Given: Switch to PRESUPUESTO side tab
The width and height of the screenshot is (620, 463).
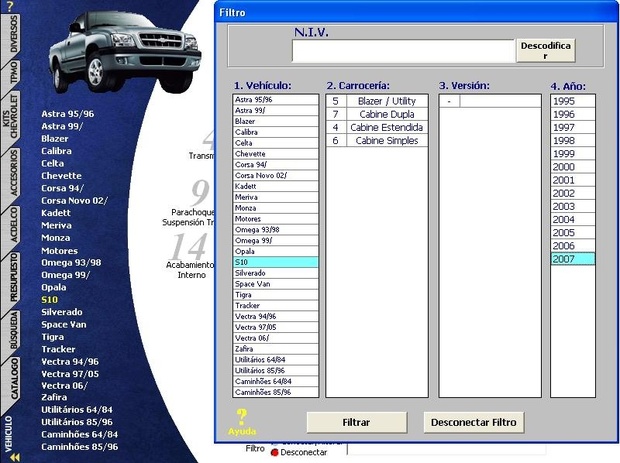Looking at the screenshot, I should (x=13, y=278).
